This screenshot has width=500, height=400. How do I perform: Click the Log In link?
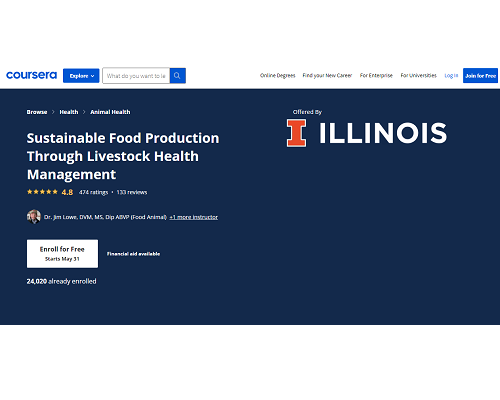click(451, 76)
